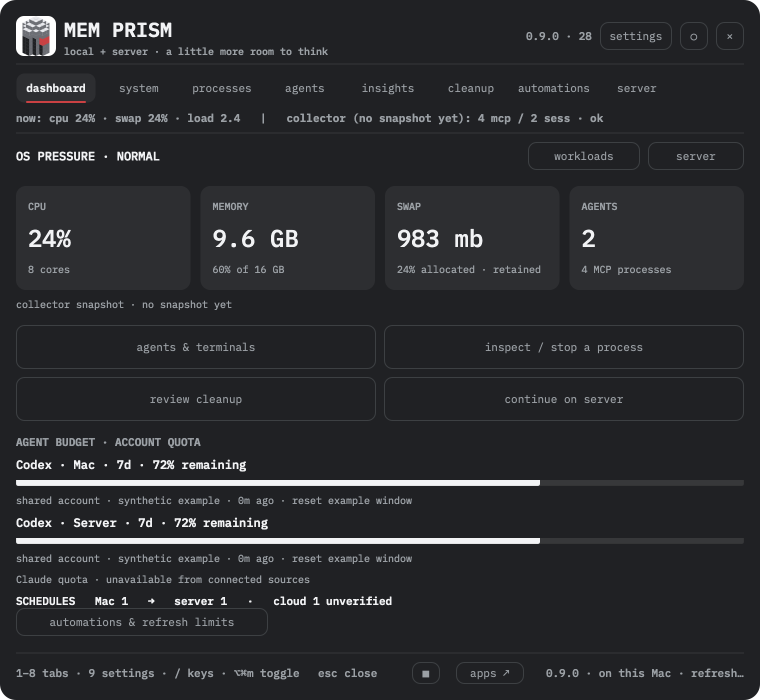Click continue on server

tap(564, 399)
